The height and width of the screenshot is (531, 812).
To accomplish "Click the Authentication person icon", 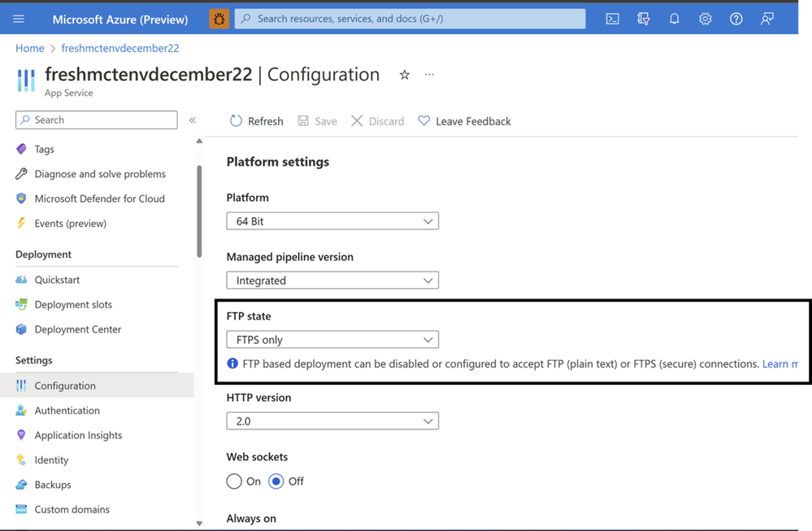I will [x=21, y=411].
